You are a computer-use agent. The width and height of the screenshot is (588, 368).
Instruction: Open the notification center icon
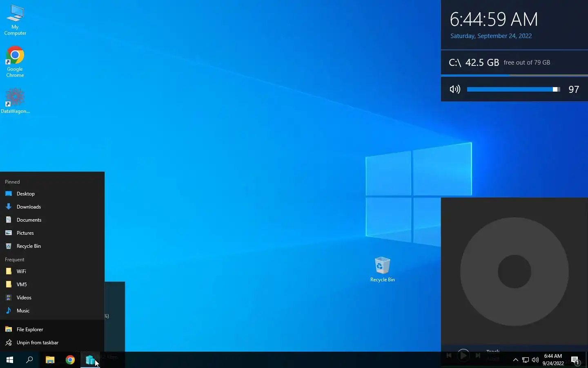575,360
